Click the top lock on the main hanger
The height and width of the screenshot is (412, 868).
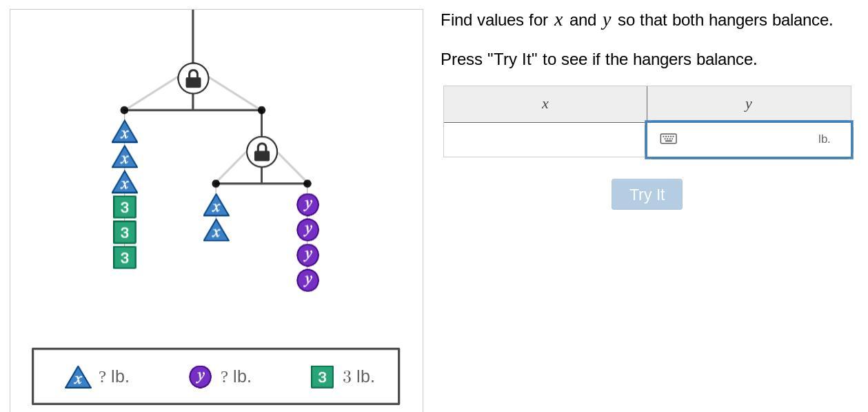coord(193,79)
